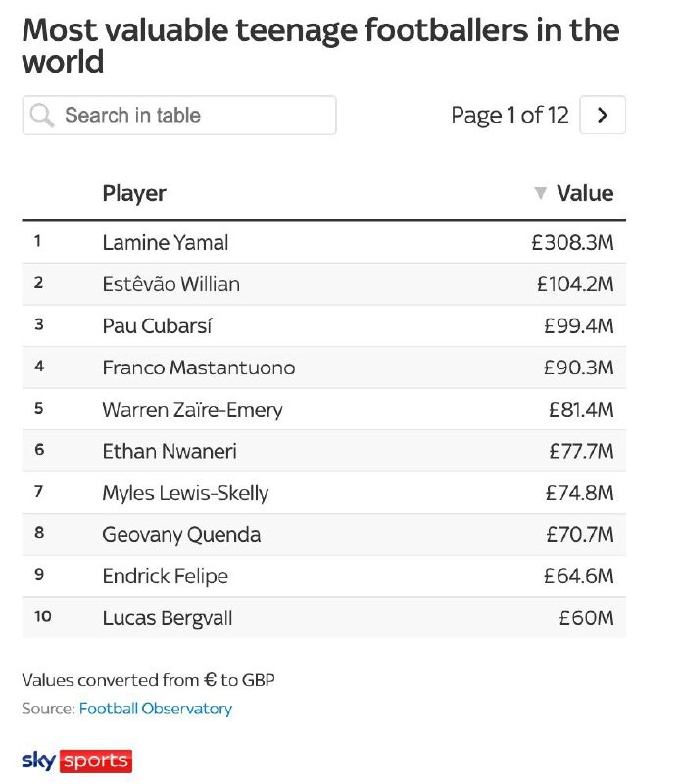Viewport: 680px width, 784px height.
Task: Click the £308.3M value cell
Action: pyautogui.click(x=572, y=242)
